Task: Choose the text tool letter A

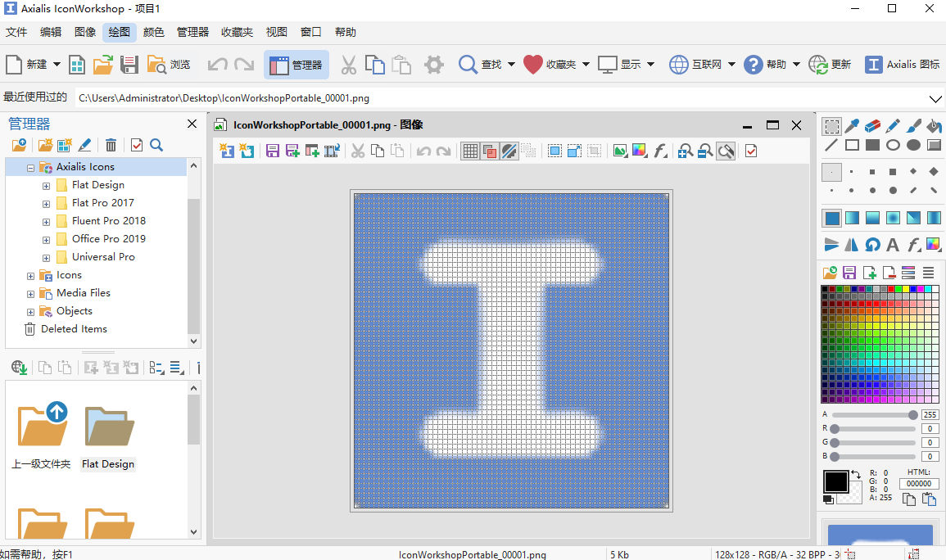Action: click(x=893, y=244)
